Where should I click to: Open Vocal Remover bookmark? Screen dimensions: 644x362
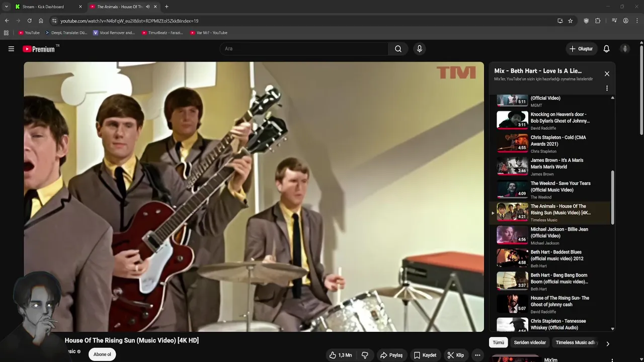click(x=114, y=33)
